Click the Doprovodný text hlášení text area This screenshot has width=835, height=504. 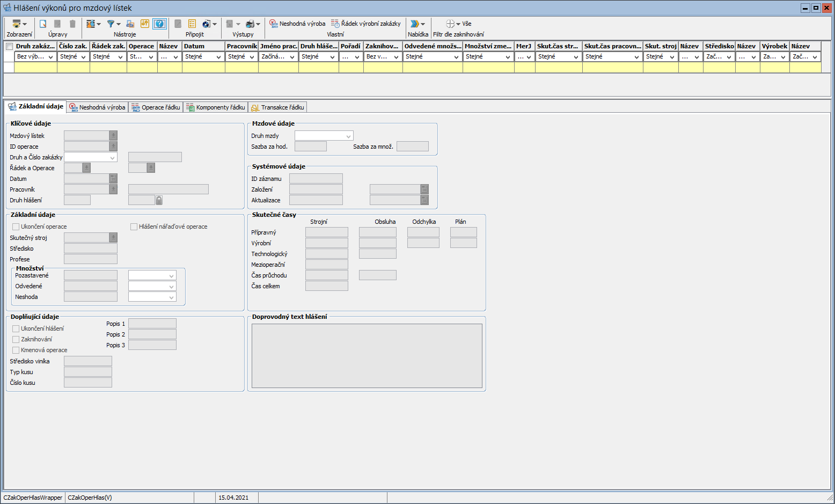coord(367,355)
